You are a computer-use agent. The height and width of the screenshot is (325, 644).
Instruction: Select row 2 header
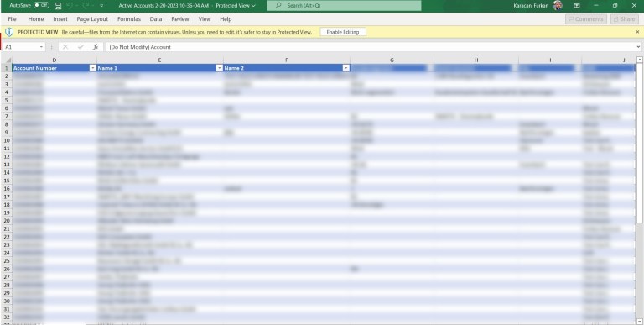click(6, 76)
